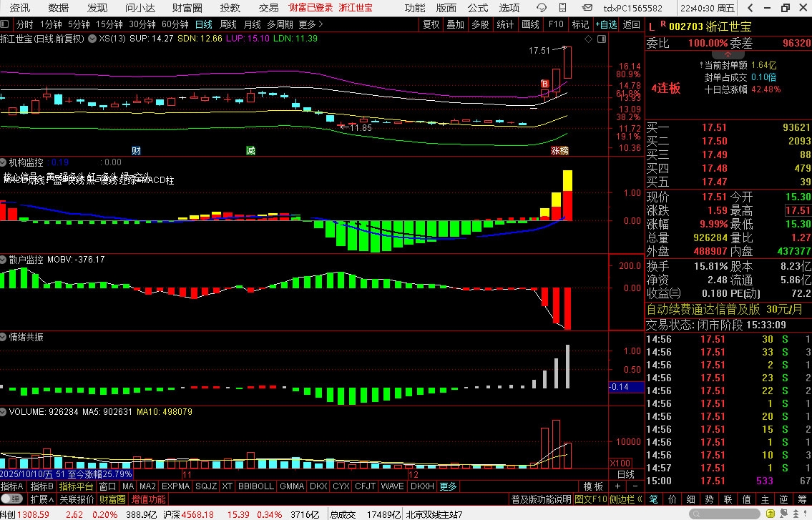The image size is (812, 520).
Task: Open F10 company info
Action: pyautogui.click(x=556, y=24)
